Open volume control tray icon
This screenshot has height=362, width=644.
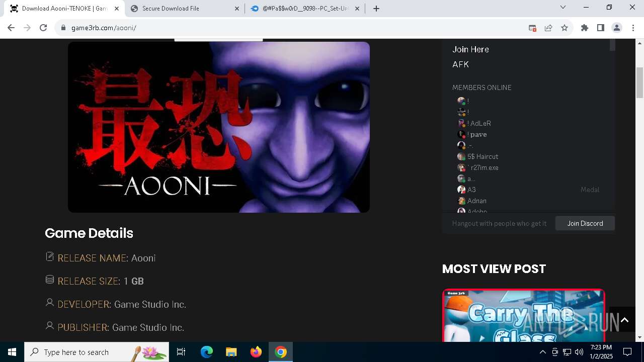click(x=579, y=352)
